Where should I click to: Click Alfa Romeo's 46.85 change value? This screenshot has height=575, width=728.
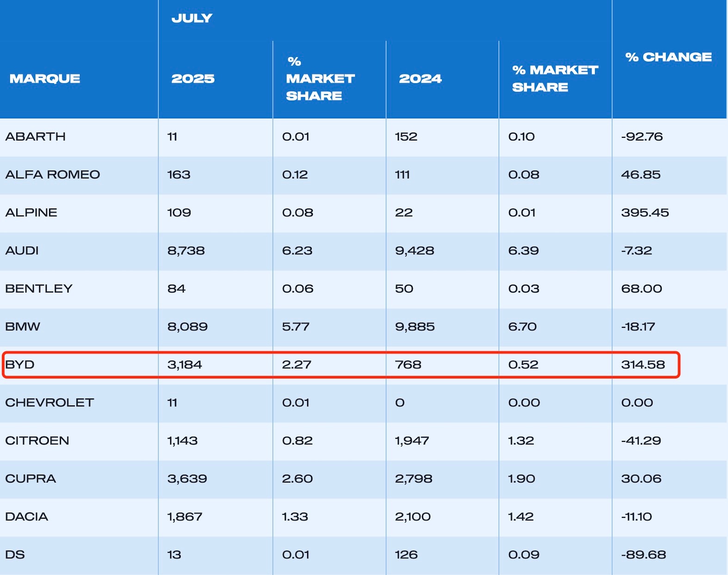point(641,175)
